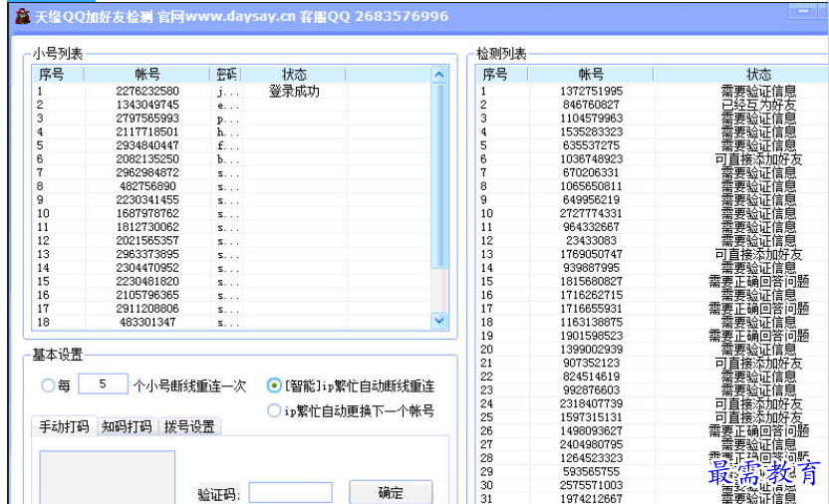Select account row 2797565993
The height and width of the screenshot is (504, 829).
pos(147,119)
